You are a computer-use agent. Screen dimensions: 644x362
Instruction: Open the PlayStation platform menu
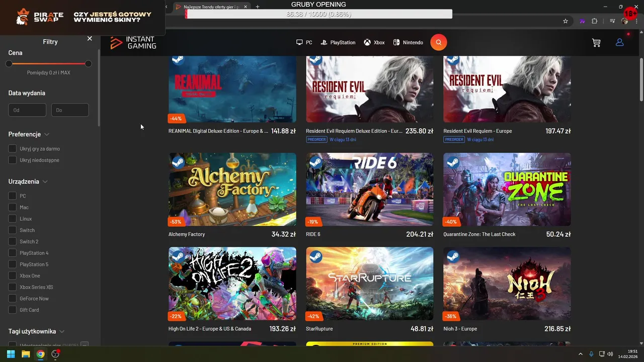pos(338,43)
